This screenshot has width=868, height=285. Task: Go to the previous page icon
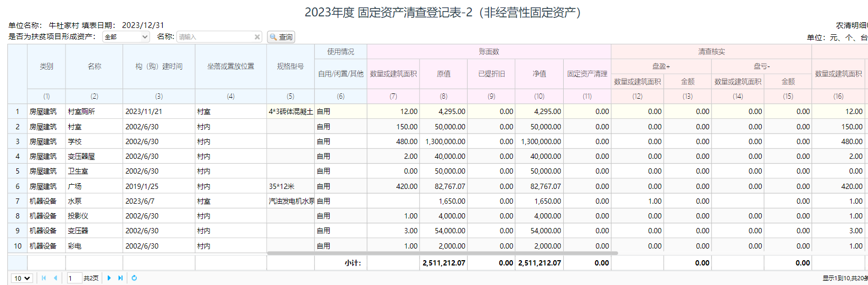(x=55, y=278)
